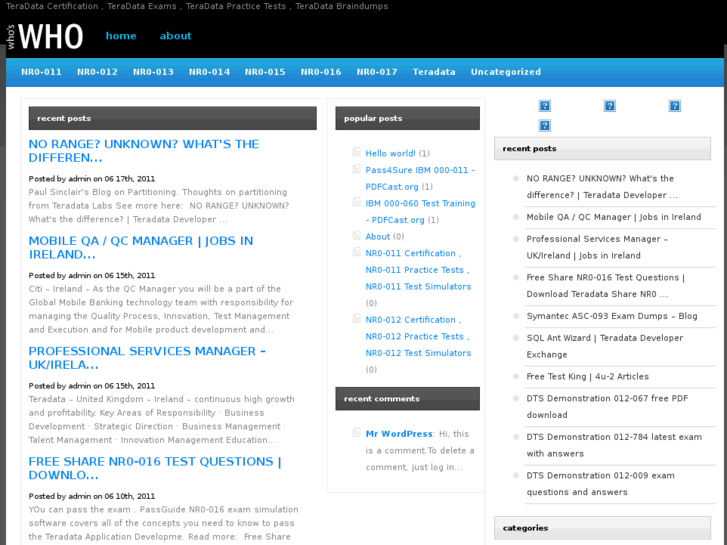
Task: Open sidebar post Symantec ASC-093 Exam Dumps – Blog
Action: 612,316
